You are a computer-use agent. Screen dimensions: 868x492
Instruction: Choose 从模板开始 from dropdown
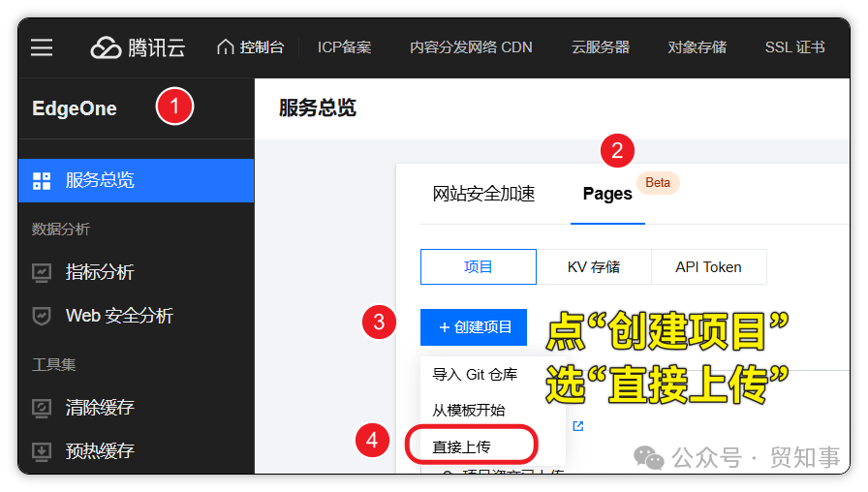[468, 410]
